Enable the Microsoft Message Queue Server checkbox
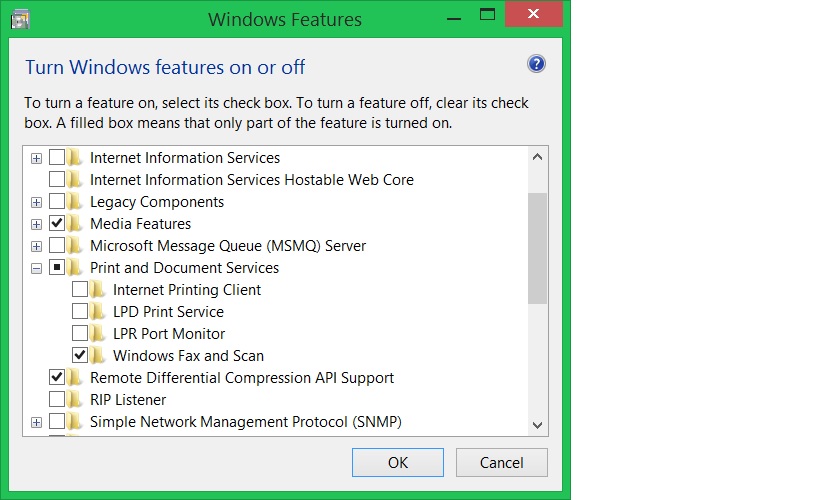Screen dimensions: 819x500 (x=57, y=245)
